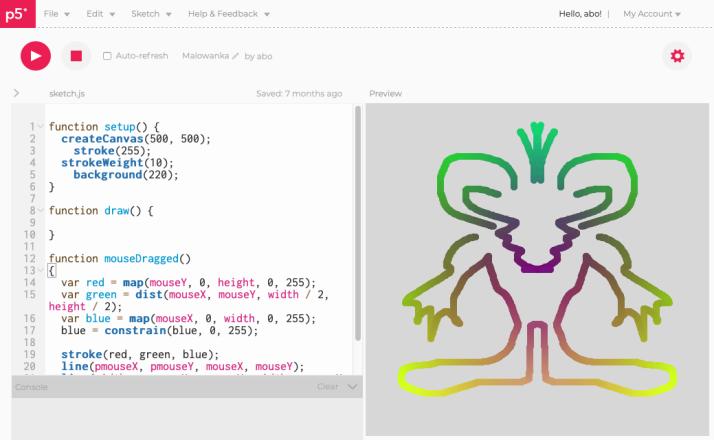Fold the block at line 13

(x=41, y=270)
